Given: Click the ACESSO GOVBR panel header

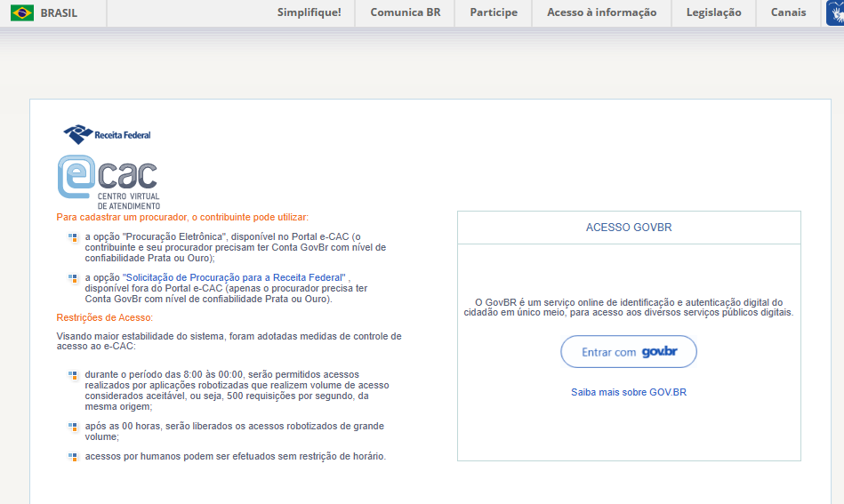Looking at the screenshot, I should [629, 228].
